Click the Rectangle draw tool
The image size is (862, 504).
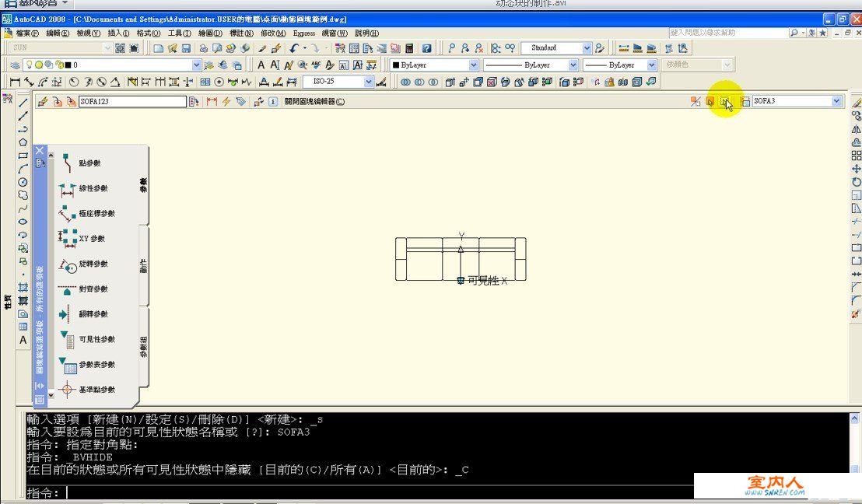(x=23, y=156)
